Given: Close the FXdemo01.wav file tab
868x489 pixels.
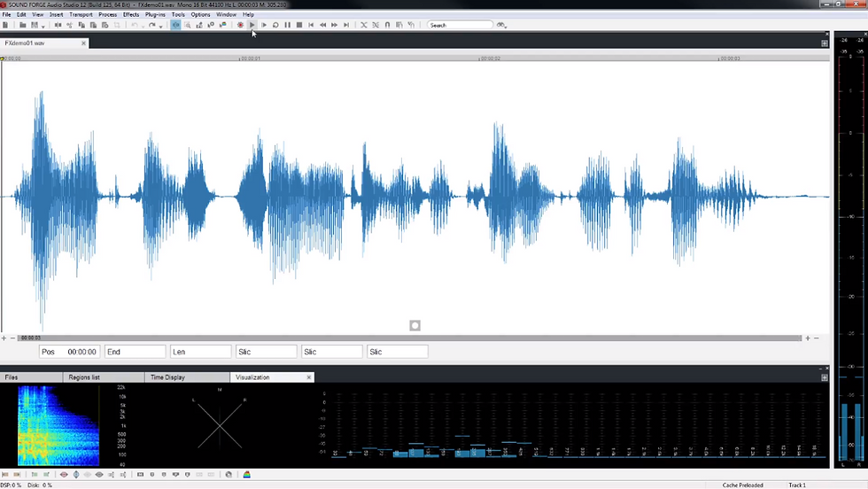Looking at the screenshot, I should coord(83,43).
